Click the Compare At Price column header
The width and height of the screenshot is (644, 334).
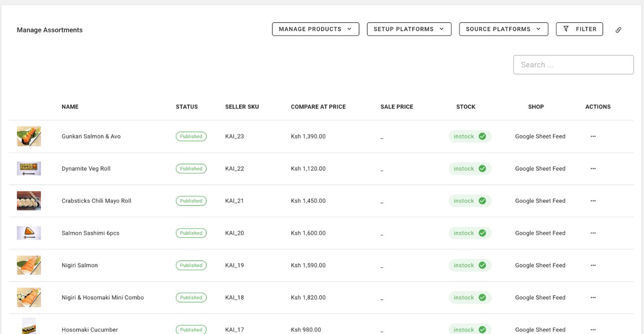(x=318, y=107)
